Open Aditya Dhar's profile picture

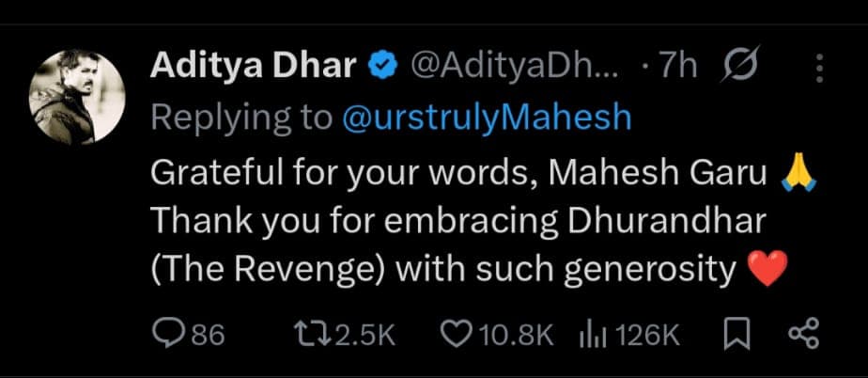78,97
